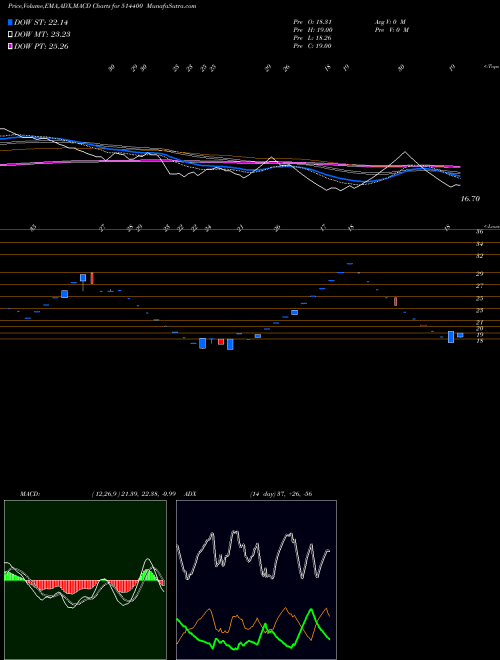Select the 'DOW PT: 25.26' legend text
Viewport: 500px width, 660px height.
(x=41, y=46)
